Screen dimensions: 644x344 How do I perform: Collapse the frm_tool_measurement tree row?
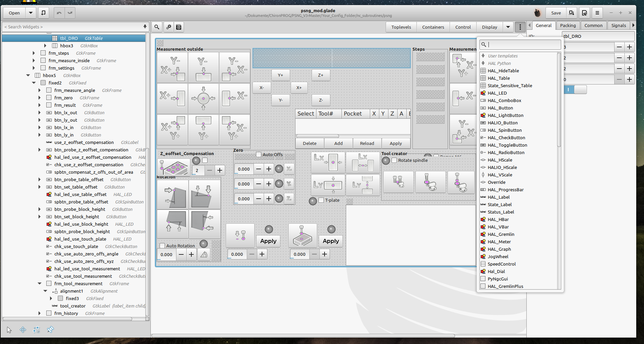click(40, 284)
